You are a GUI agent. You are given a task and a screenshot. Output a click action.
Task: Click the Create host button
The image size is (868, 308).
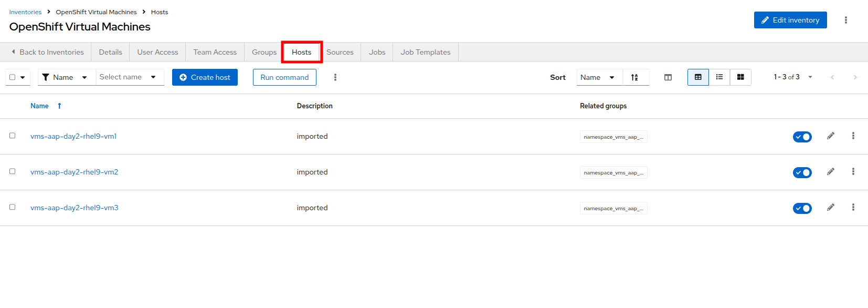pos(205,77)
